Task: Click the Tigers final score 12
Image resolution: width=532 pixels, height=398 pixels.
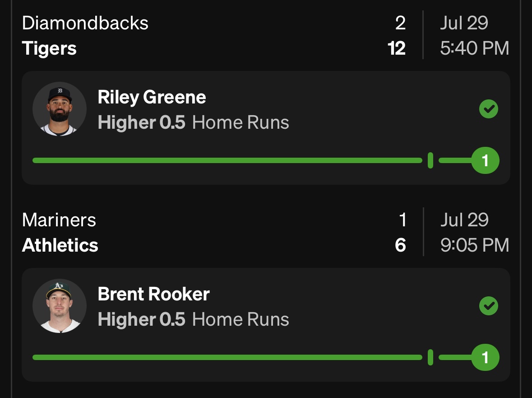Action: (x=396, y=48)
